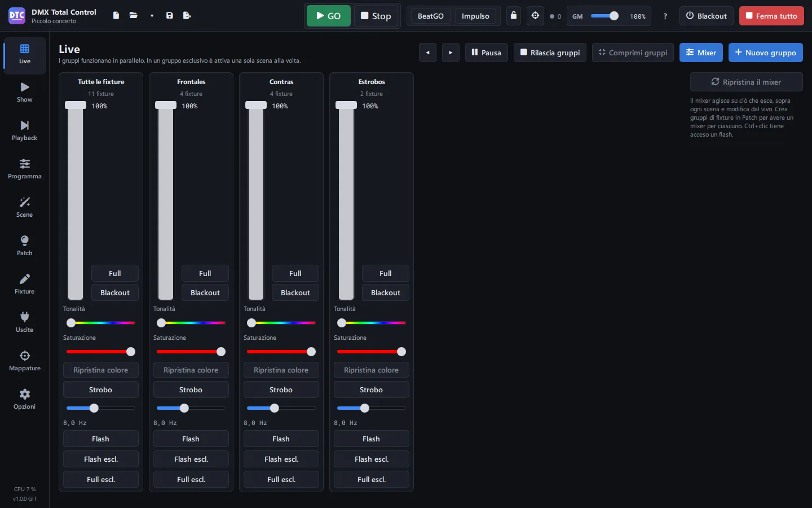Set Contras group to Full

[295, 273]
